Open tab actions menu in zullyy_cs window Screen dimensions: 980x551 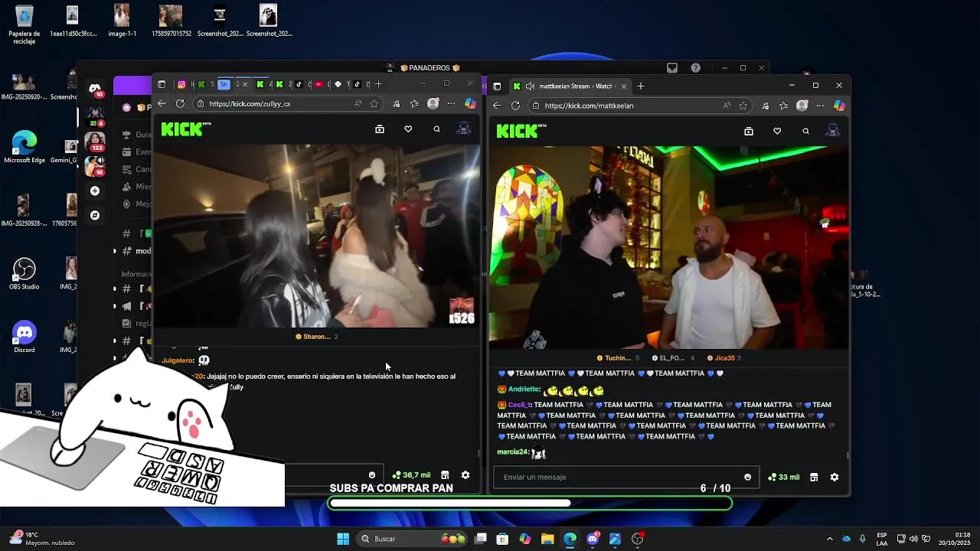pos(162,84)
